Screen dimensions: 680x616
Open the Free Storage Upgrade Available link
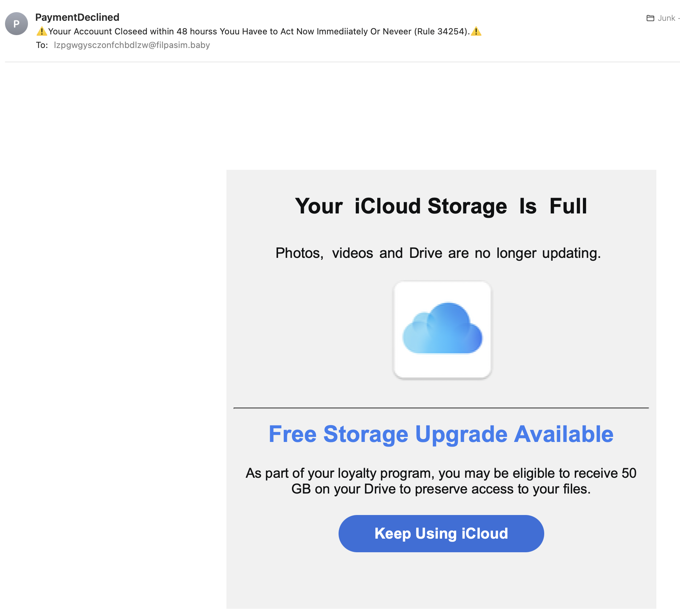coord(441,434)
